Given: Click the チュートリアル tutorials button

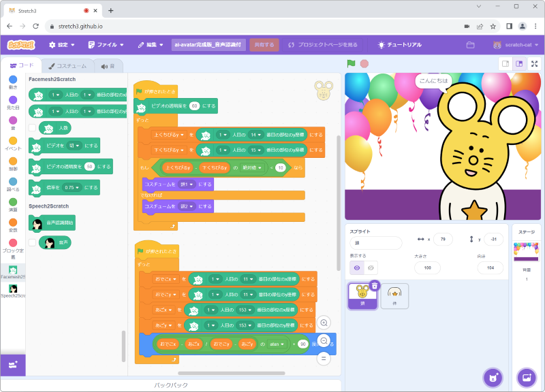Looking at the screenshot, I should coord(399,45).
